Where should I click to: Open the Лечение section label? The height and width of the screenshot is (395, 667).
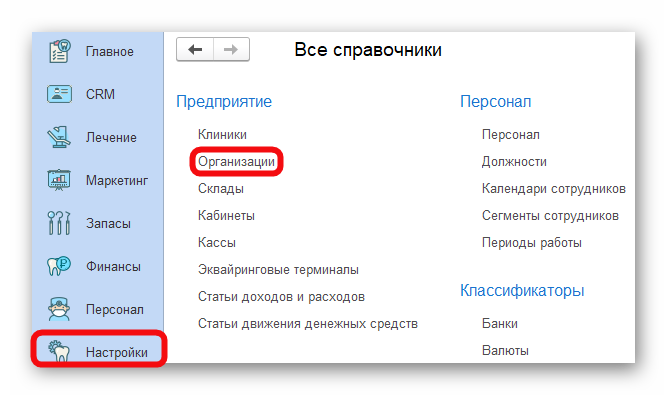tap(111, 137)
